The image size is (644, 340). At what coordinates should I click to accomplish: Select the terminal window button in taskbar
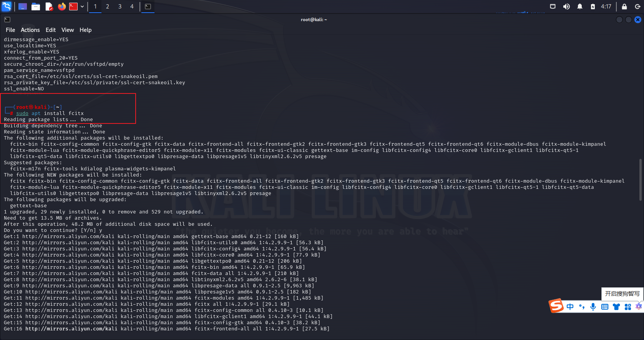click(x=148, y=7)
